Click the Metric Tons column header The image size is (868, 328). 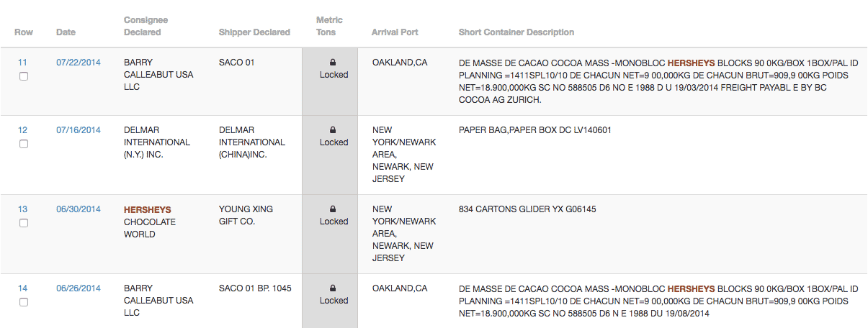pyautogui.click(x=329, y=26)
